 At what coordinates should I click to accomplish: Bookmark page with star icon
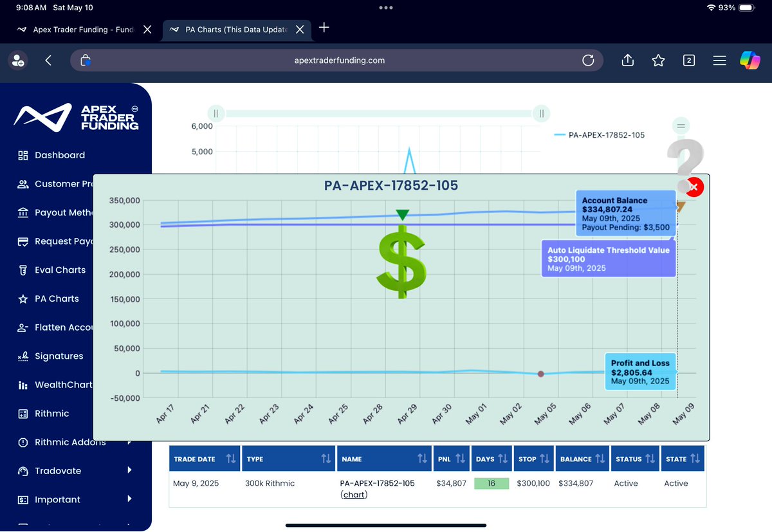pos(658,60)
